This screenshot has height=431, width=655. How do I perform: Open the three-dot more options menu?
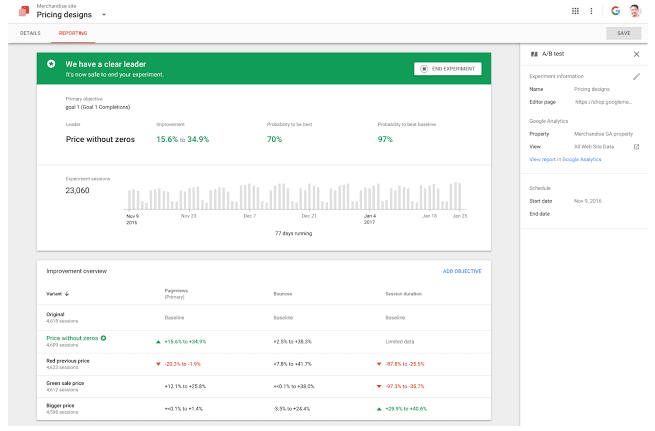click(591, 11)
